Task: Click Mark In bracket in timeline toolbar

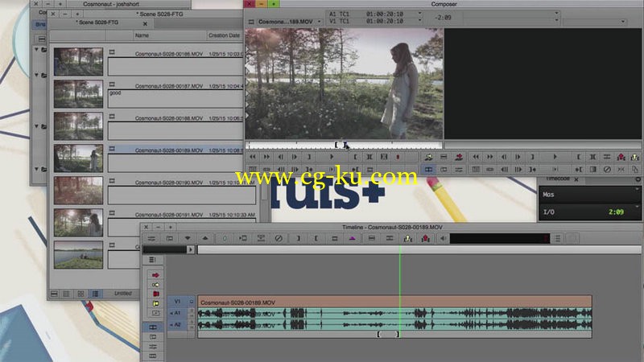Action: [x=316, y=238]
